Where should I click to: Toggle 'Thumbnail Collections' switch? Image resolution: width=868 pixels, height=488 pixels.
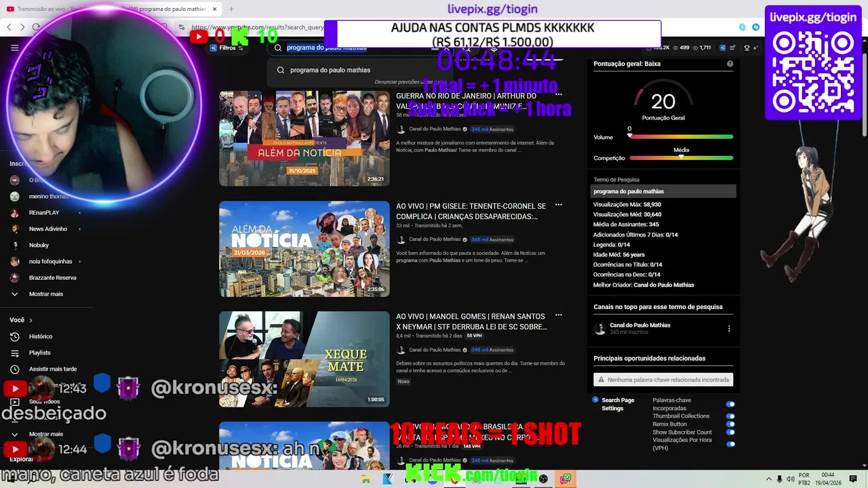(x=730, y=416)
